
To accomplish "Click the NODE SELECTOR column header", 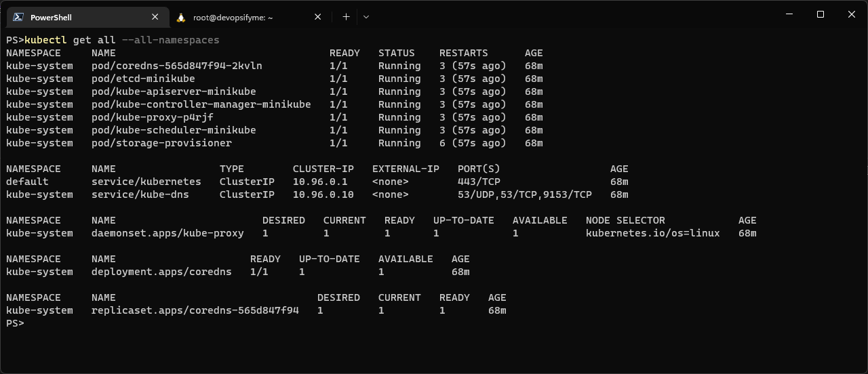I will [x=625, y=220].
